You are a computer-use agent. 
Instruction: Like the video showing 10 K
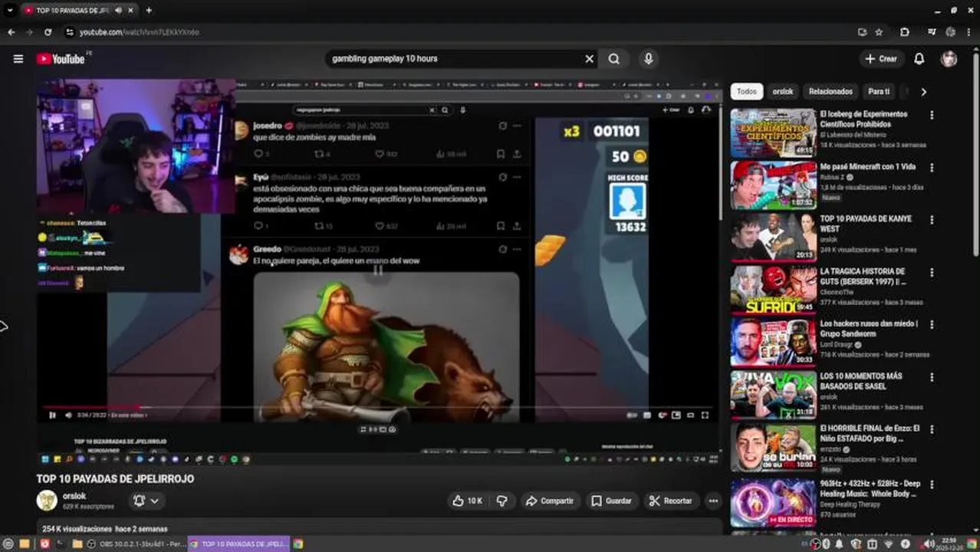467,501
